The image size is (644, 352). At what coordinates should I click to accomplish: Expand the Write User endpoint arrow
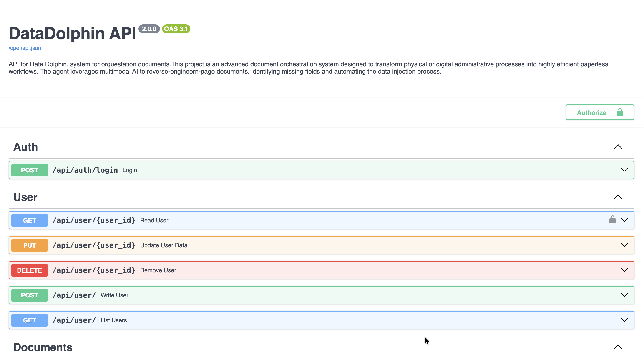pyautogui.click(x=624, y=295)
